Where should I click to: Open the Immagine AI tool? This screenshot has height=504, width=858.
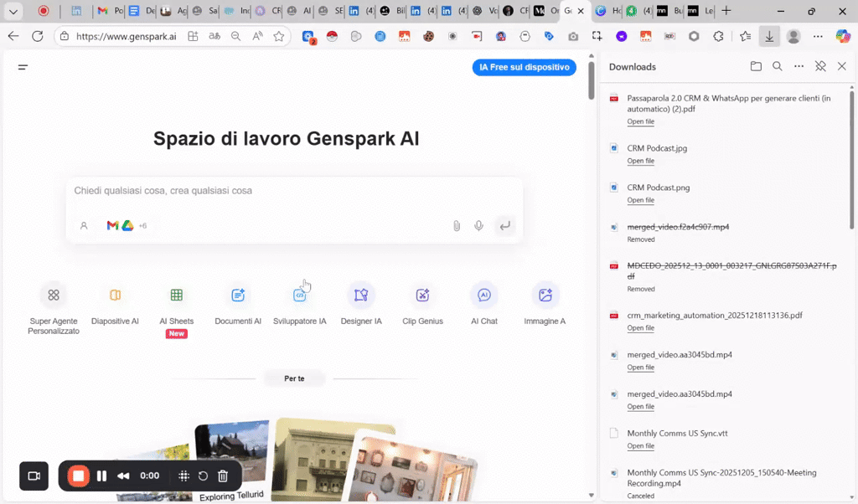click(x=545, y=305)
